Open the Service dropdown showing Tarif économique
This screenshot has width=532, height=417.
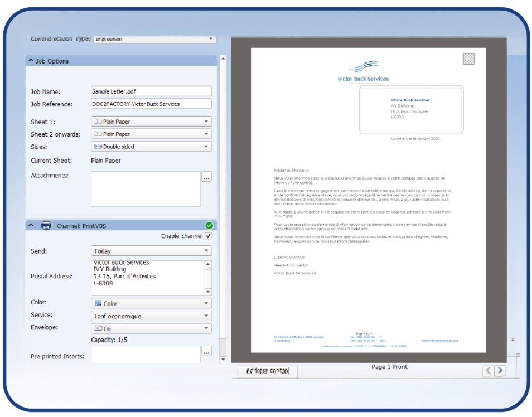coord(151,316)
